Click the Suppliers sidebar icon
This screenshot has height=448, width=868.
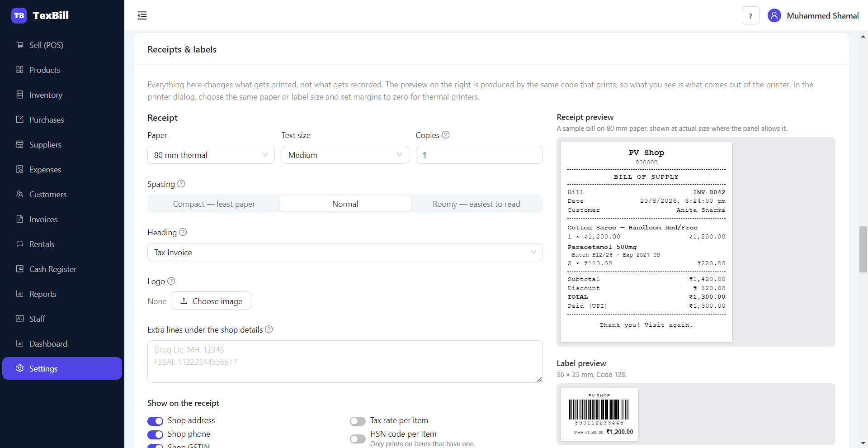pyautogui.click(x=20, y=144)
